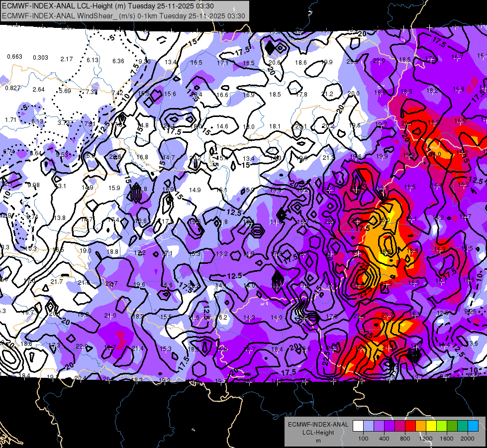Click the wind shear value "5.69"

tap(65, 91)
